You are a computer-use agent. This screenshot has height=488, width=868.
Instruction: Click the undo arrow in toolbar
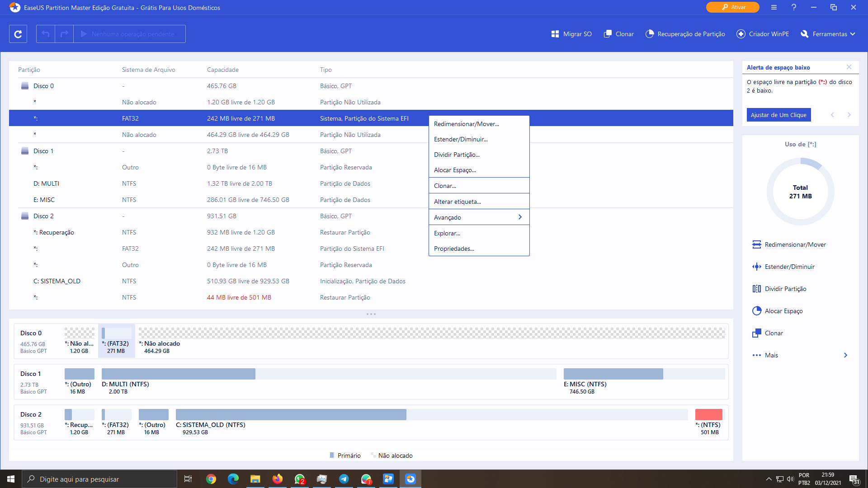tap(46, 34)
